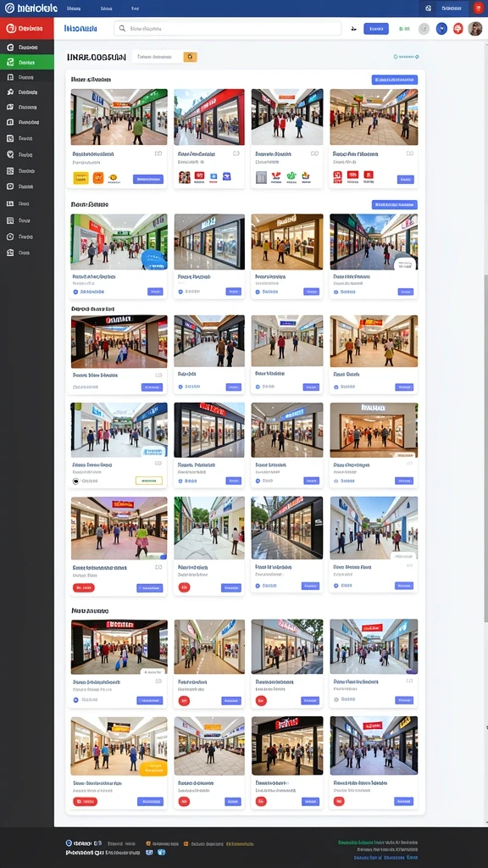Screen dimensions: 488x868
Task: Click the grey circular icon in the header
Action: coord(424,29)
